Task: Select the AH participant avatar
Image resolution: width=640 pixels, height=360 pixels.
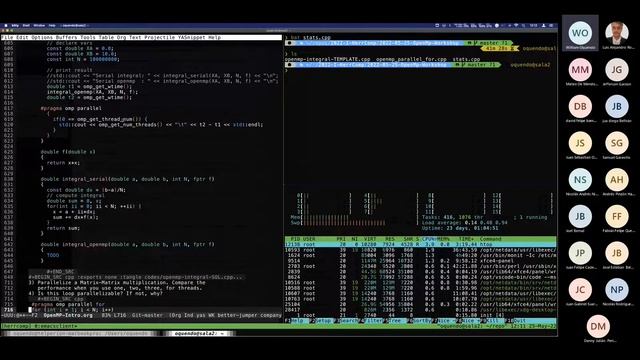Action: coord(616,180)
